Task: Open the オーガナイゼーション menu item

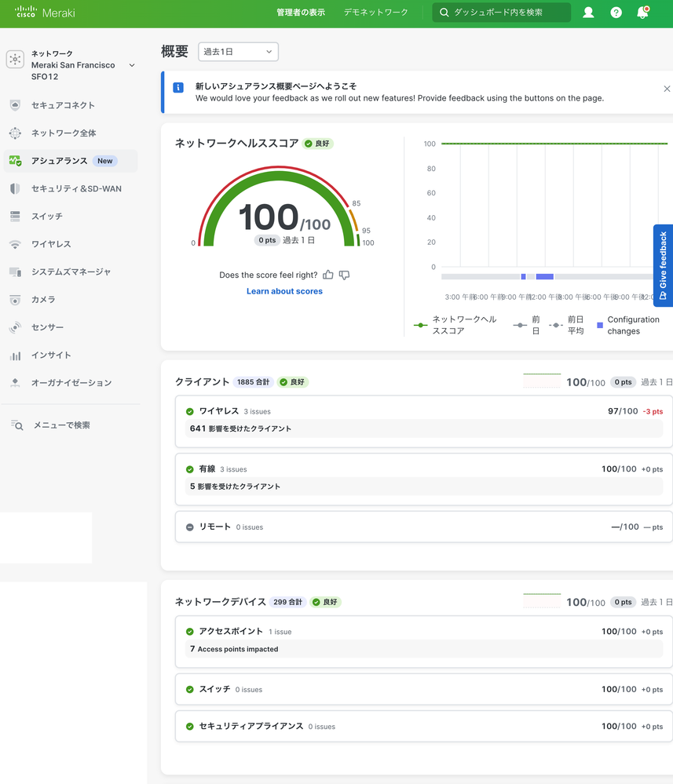Action: pyautogui.click(x=71, y=383)
